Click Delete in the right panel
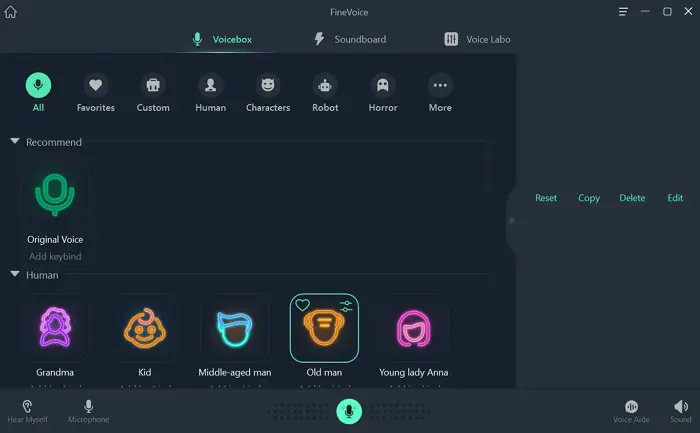Viewport: 700px width, 433px height. tap(632, 198)
